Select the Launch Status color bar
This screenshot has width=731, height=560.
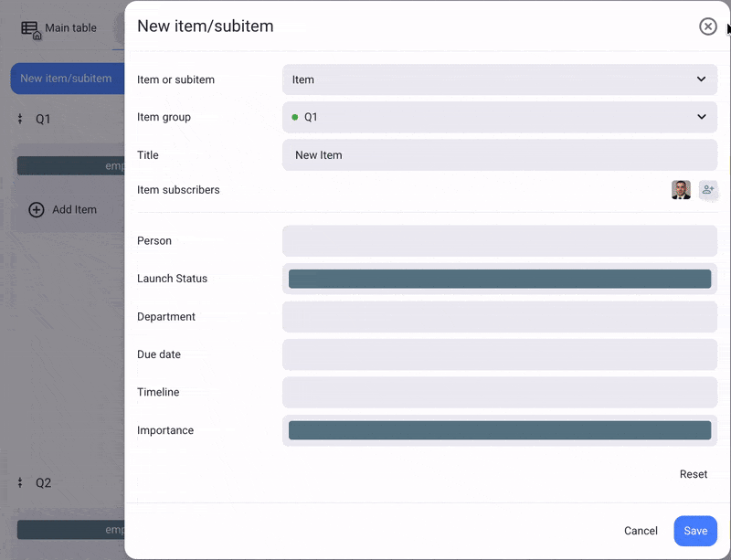[x=499, y=279]
